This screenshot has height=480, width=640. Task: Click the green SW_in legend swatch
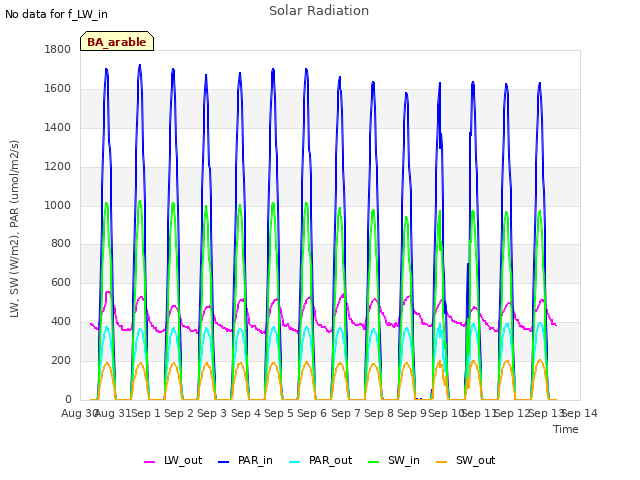coord(373,462)
